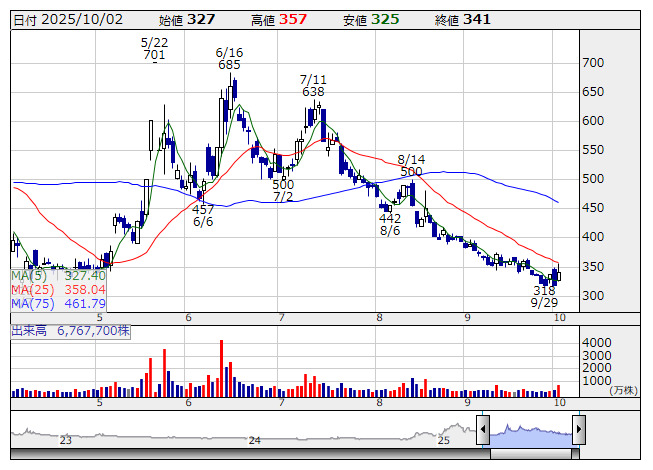Click the 出来高 volume label
Screen dimensions: 653x470
pos(29,331)
